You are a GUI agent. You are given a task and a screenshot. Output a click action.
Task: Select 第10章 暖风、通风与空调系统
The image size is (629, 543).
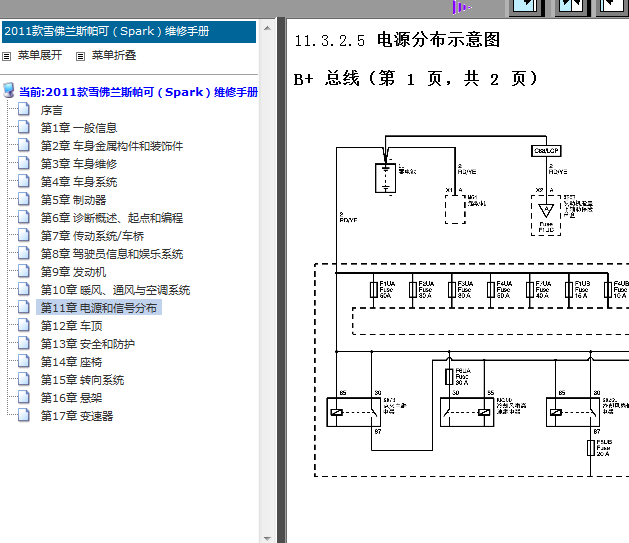click(x=115, y=290)
